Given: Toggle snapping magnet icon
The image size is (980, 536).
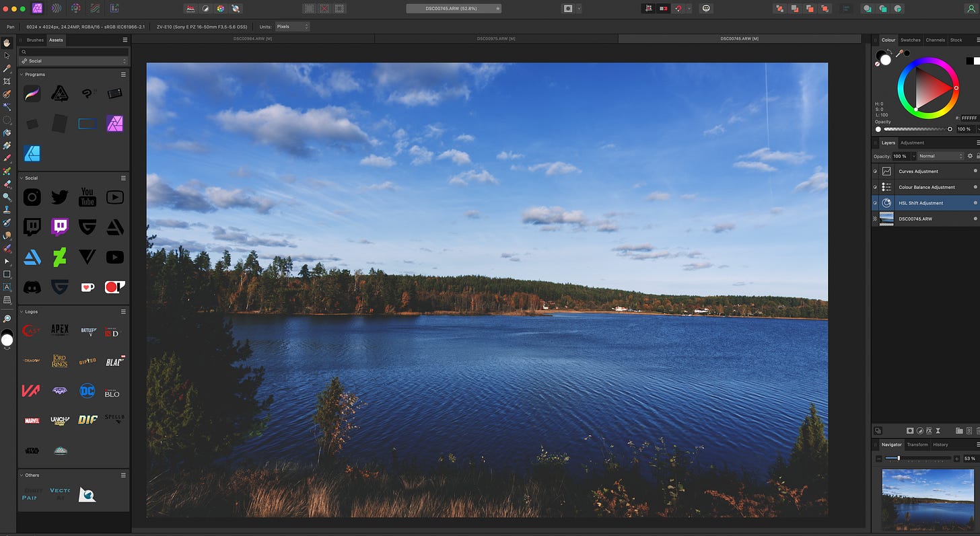Looking at the screenshot, I should click(678, 9).
